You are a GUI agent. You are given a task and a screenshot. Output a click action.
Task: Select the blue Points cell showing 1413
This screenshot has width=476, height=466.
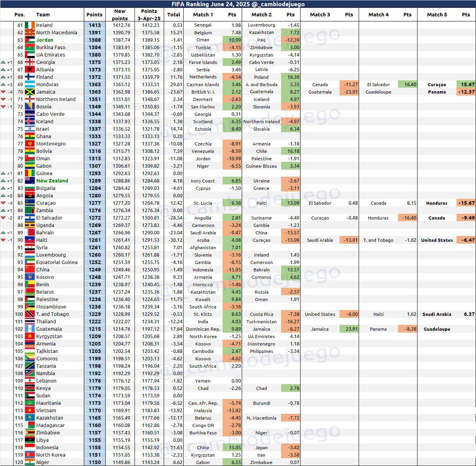pos(94,25)
